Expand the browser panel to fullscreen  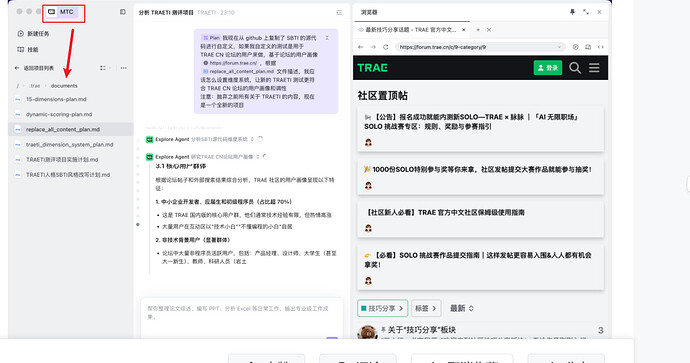586,12
